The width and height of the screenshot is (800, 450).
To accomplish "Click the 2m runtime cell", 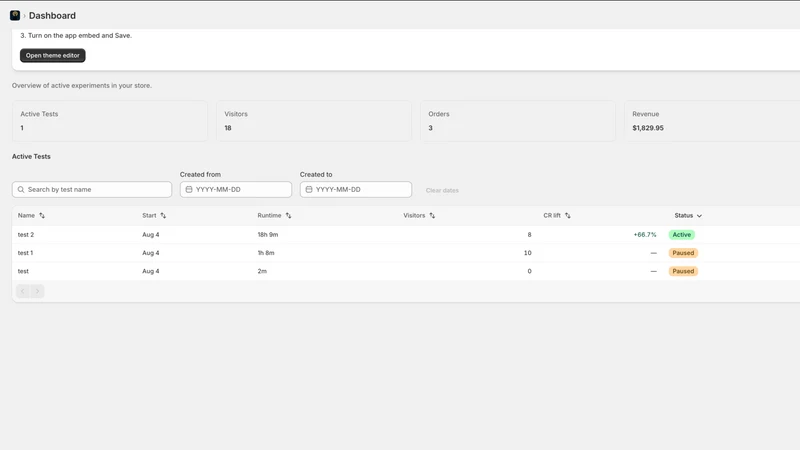I will (x=262, y=271).
